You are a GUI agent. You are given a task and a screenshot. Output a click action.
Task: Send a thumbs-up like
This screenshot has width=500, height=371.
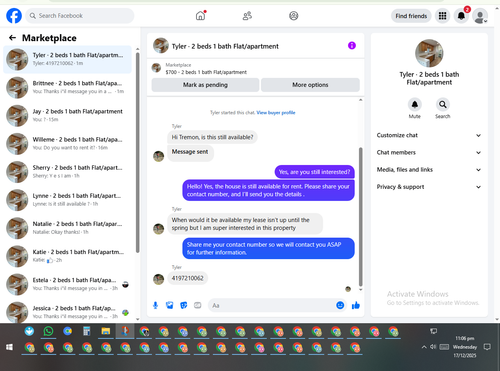pyautogui.click(x=356, y=305)
